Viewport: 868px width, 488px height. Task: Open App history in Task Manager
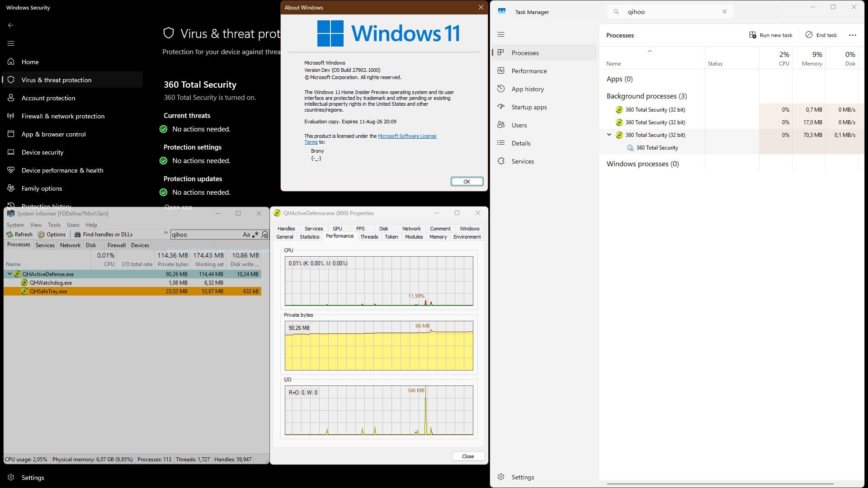[544, 89]
